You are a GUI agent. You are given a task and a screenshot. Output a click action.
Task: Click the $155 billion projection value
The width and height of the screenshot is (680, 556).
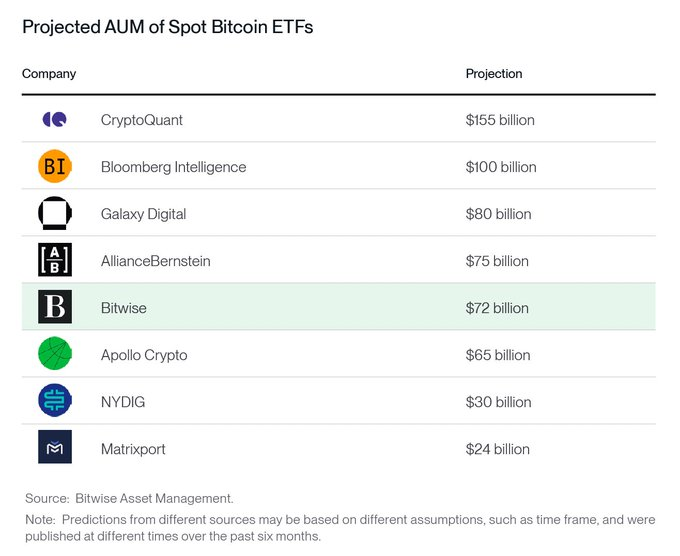click(500, 120)
